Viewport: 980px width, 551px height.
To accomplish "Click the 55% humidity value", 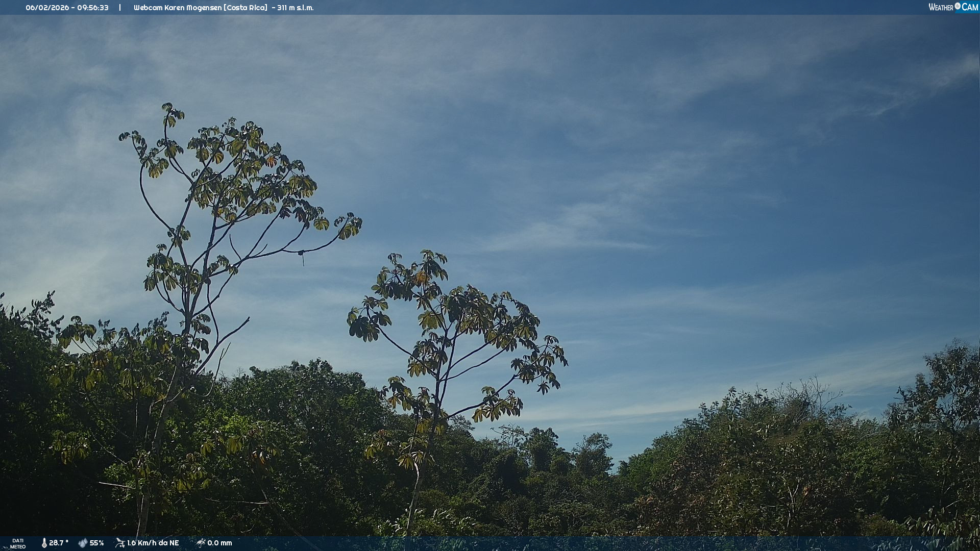I will pyautogui.click(x=96, y=543).
